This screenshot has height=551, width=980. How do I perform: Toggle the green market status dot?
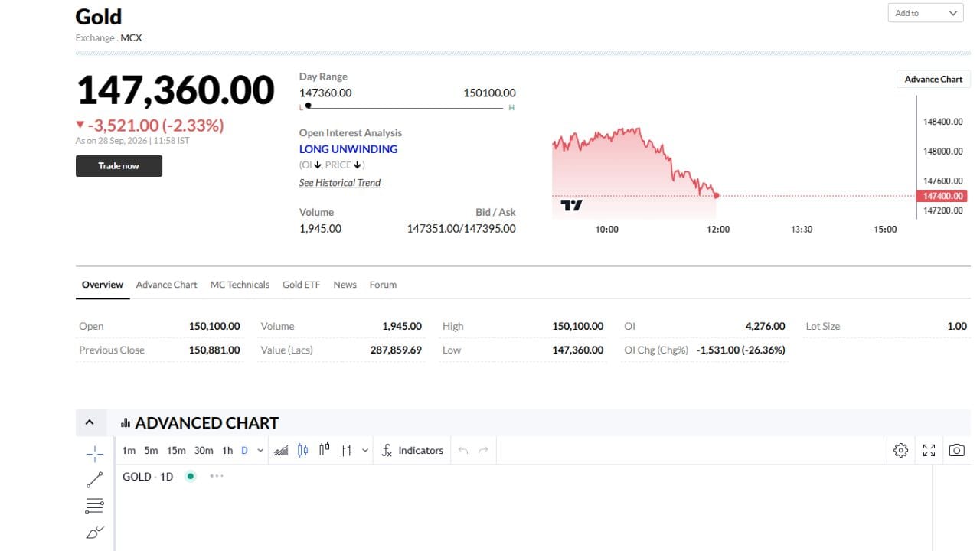(191, 476)
